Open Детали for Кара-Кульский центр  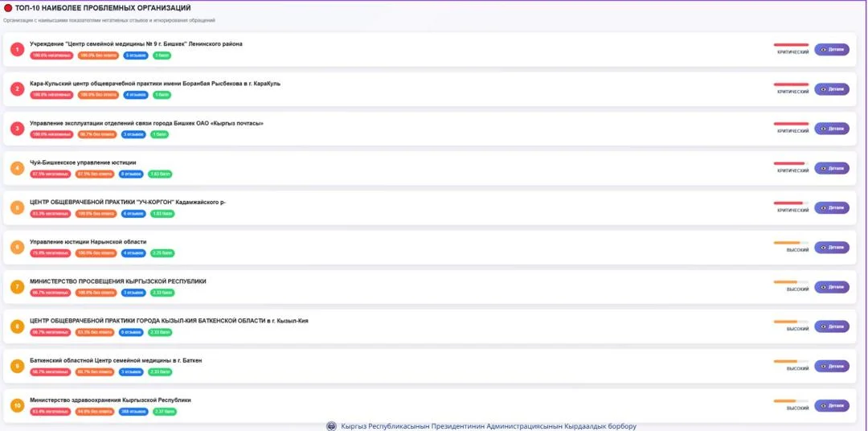click(x=831, y=88)
